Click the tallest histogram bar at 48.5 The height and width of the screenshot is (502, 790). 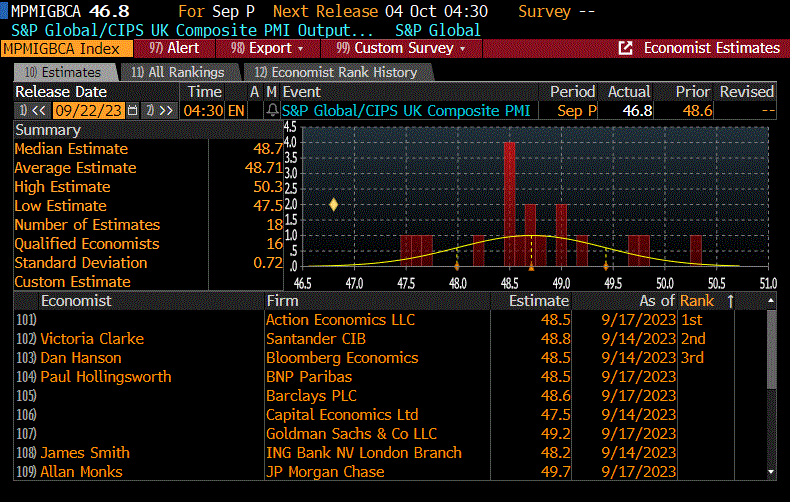point(509,204)
